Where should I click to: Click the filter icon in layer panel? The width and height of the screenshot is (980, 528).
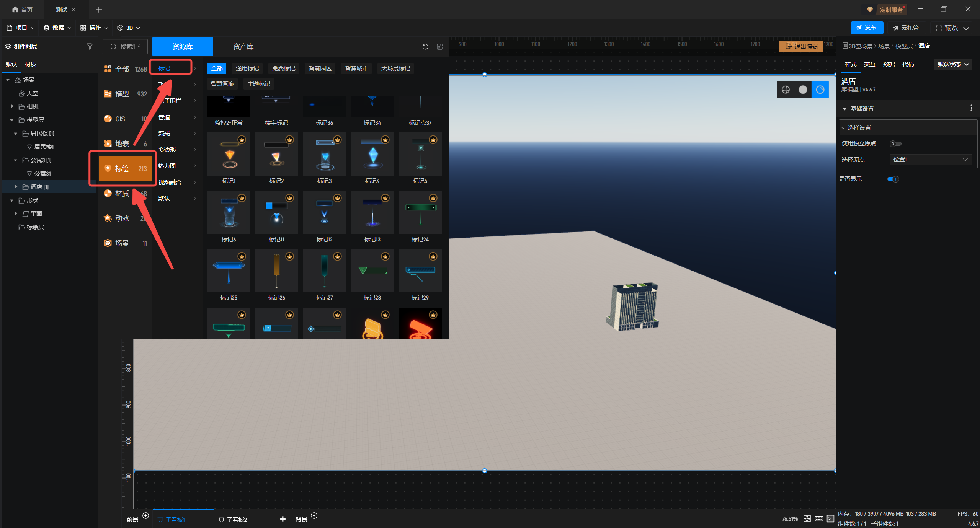90,46
